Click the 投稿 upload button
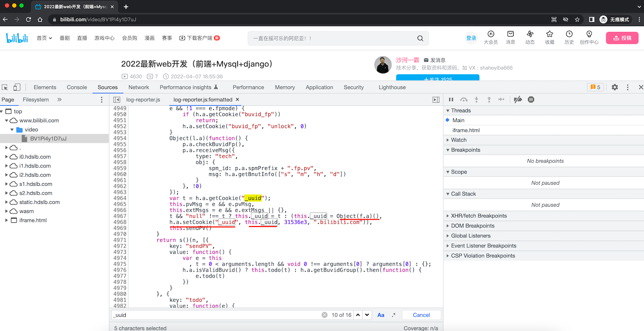Image resolution: width=644 pixels, height=331 pixels. pos(622,38)
